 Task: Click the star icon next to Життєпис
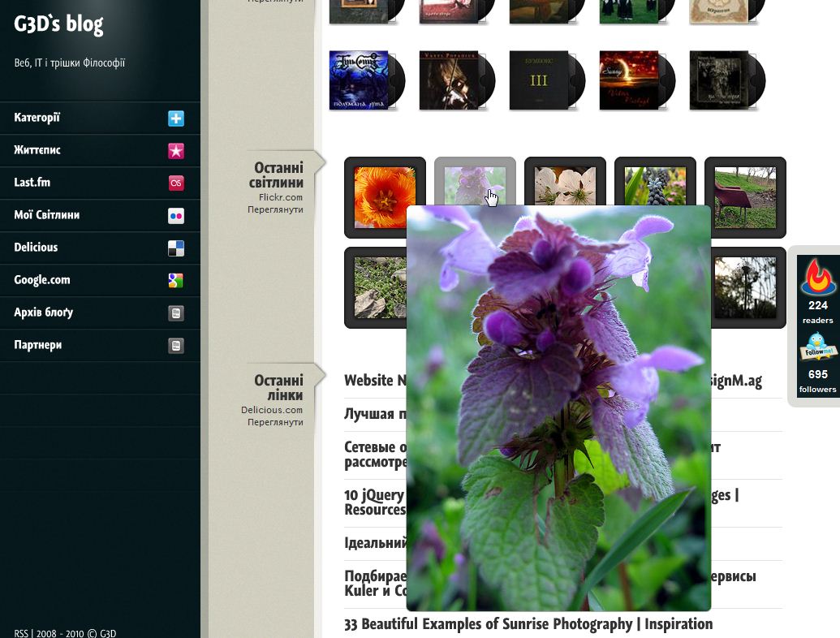[x=176, y=150]
